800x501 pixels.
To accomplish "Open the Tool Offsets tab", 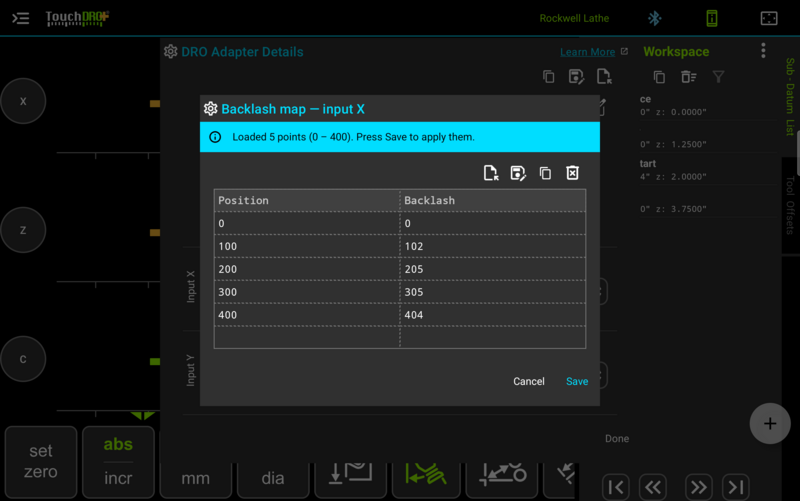I will click(x=790, y=205).
